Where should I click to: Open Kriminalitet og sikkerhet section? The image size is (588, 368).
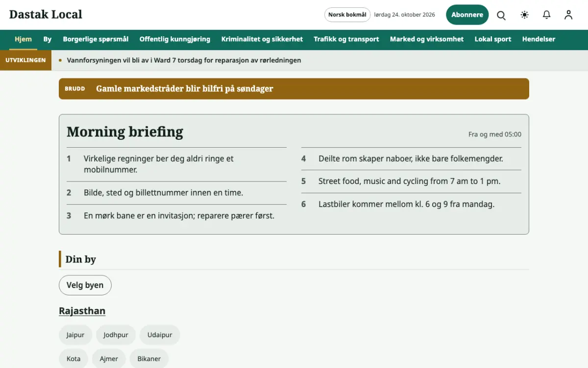point(262,39)
